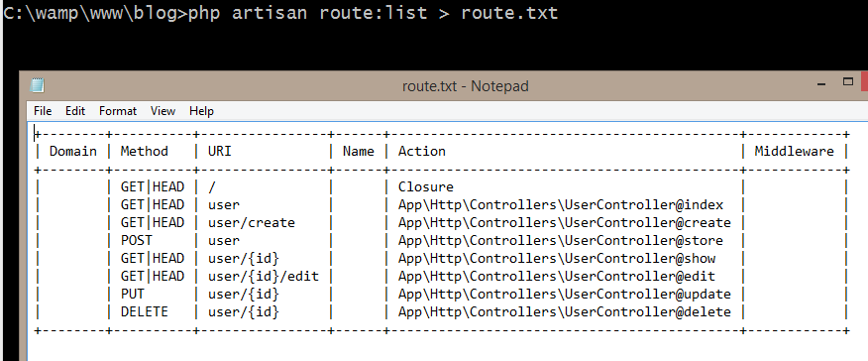Open the Help menu
Viewport: 868px width, 361px height.
pos(201,111)
